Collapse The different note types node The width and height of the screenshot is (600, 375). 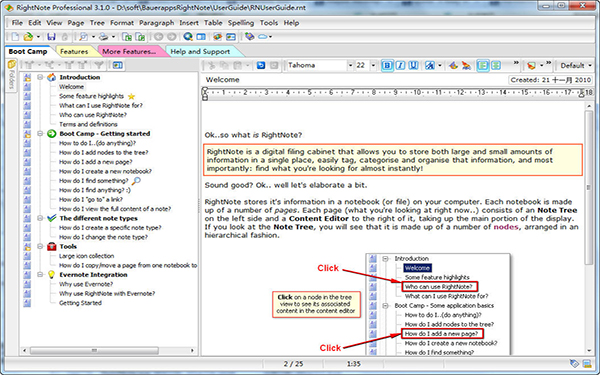[40, 218]
